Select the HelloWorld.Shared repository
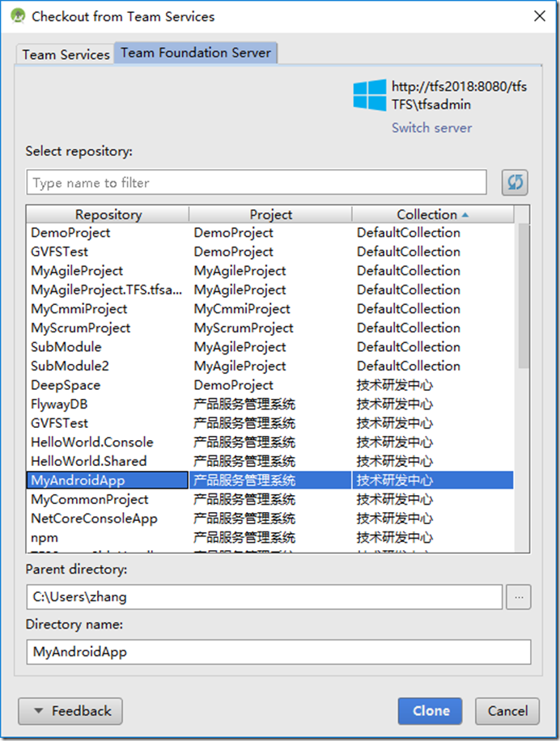Image resolution: width=560 pixels, height=741 pixels. [x=270, y=461]
